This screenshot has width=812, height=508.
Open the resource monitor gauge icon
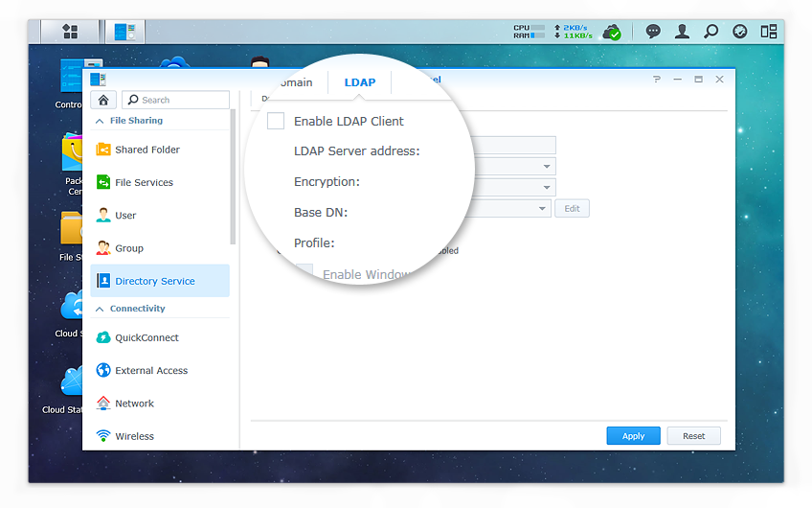tap(740, 32)
